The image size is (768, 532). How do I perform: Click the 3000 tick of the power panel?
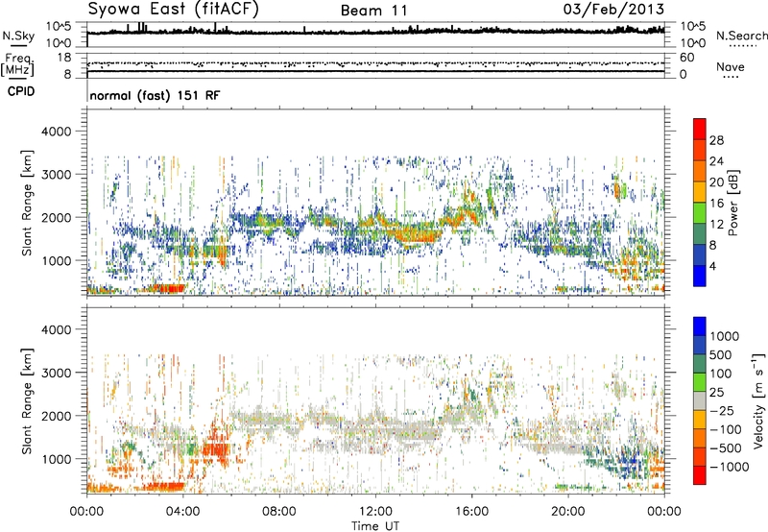tap(56, 175)
